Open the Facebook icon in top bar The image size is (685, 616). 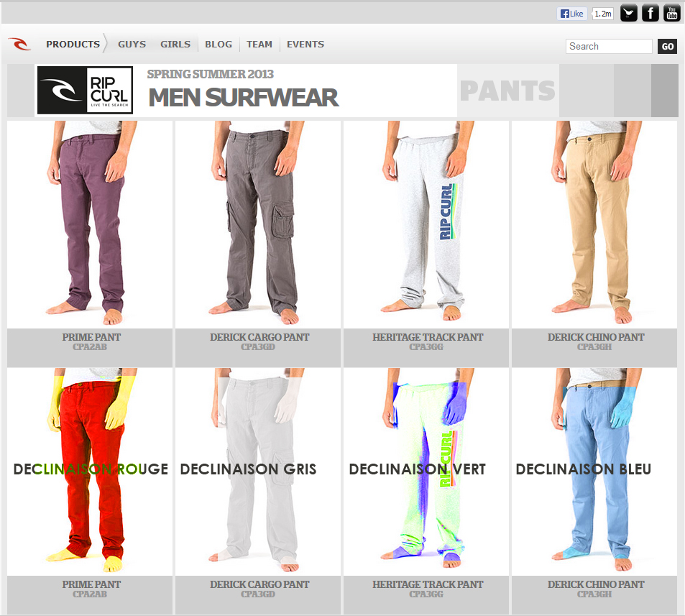(x=650, y=14)
